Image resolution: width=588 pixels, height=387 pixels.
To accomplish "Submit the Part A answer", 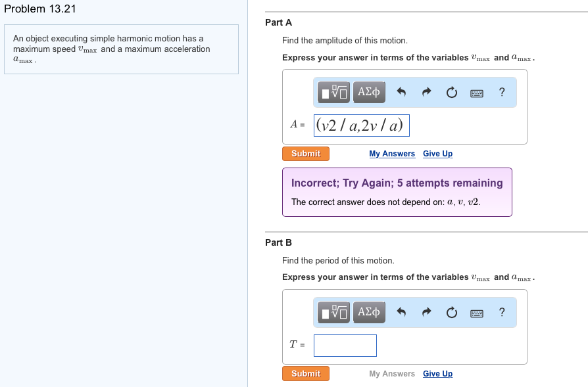I will point(305,153).
